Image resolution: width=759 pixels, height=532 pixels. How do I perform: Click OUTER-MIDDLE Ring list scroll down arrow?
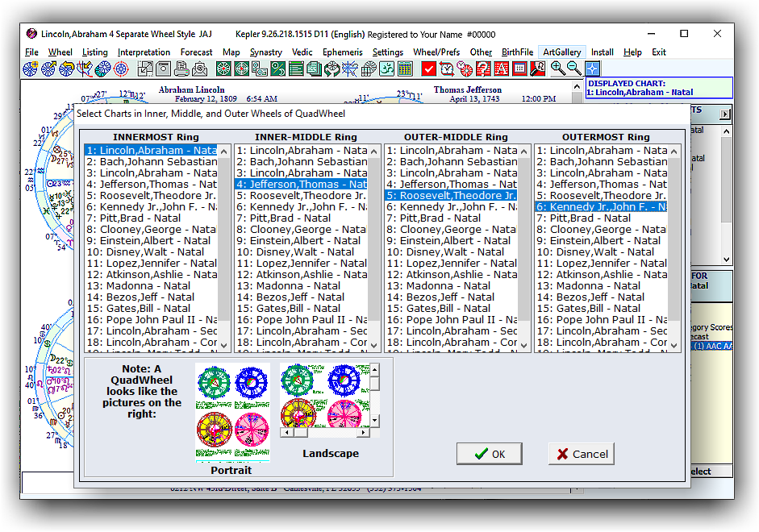tap(523, 345)
